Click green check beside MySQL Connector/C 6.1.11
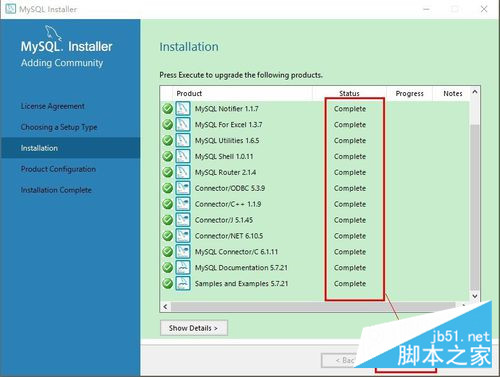Viewport: 500px width, 377px height. (x=167, y=252)
